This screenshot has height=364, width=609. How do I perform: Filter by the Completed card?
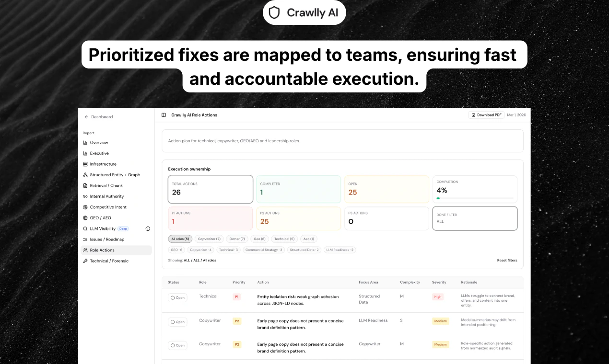(x=298, y=189)
